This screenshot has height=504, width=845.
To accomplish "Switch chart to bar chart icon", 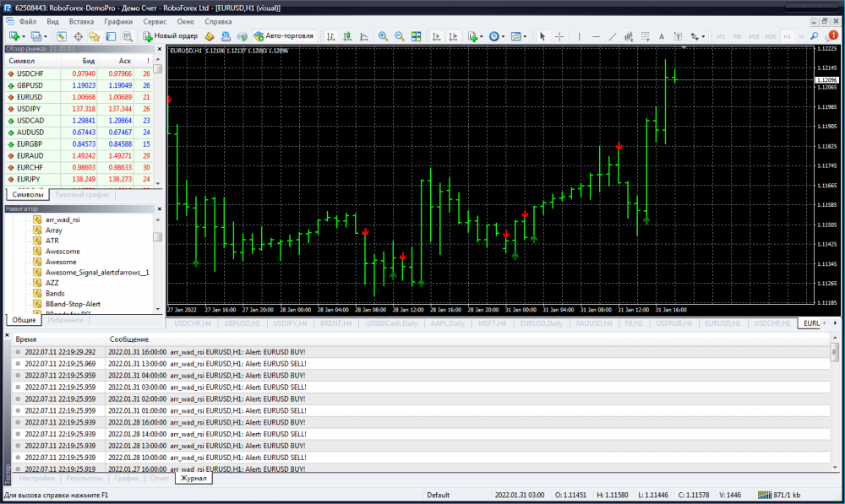I will pos(331,36).
